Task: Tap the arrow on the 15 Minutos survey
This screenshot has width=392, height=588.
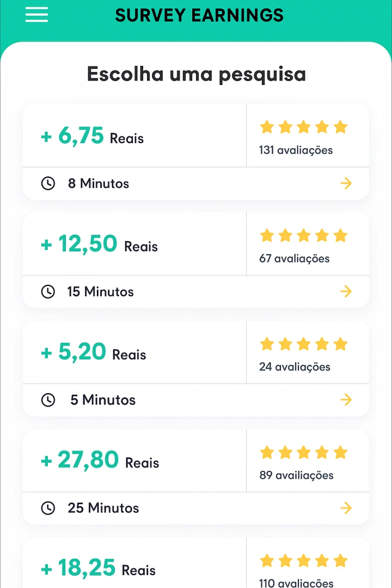Action: [x=346, y=292]
